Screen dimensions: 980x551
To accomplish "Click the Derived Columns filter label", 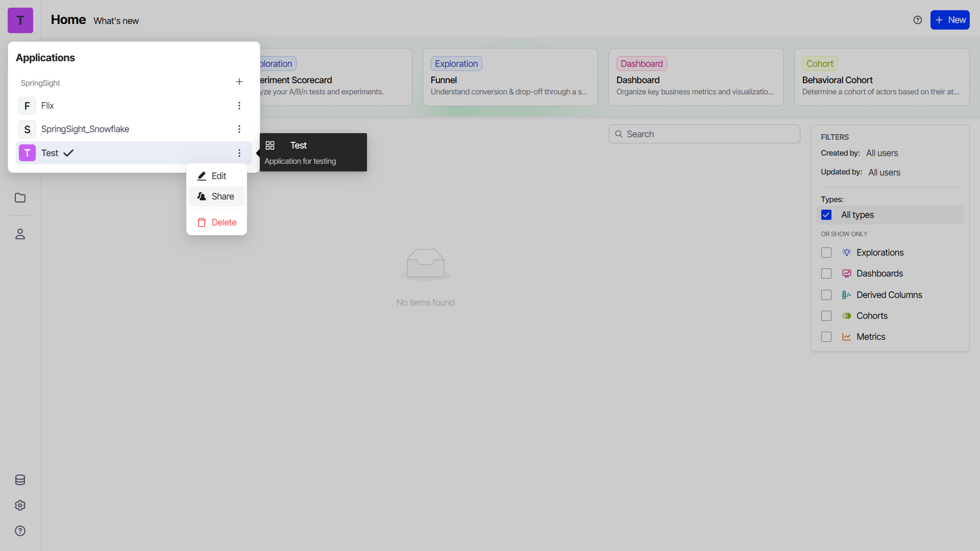I will click(889, 295).
